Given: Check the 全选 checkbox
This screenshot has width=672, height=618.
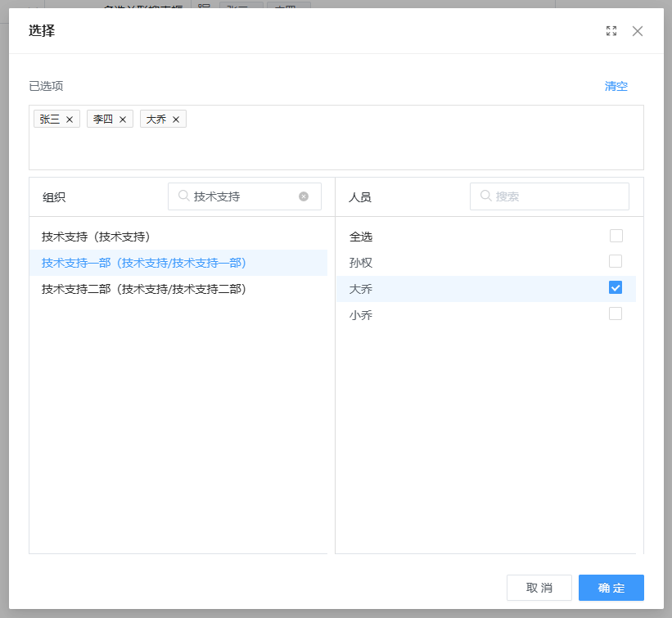Looking at the screenshot, I should 616,236.
